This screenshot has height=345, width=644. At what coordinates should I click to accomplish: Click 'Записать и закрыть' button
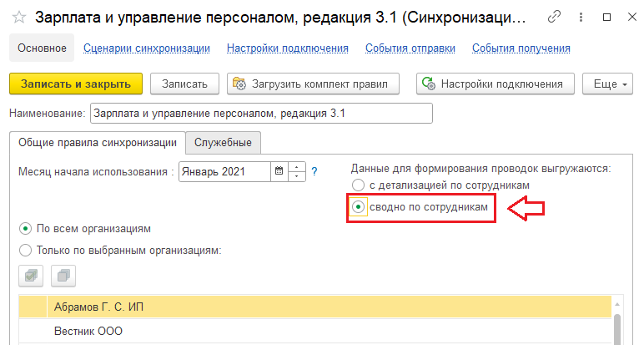coord(76,84)
